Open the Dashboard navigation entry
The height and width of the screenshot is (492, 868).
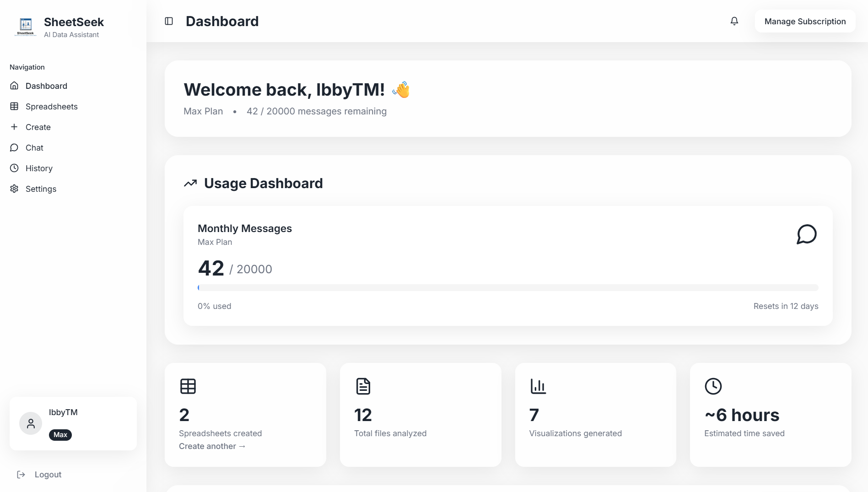(46, 86)
